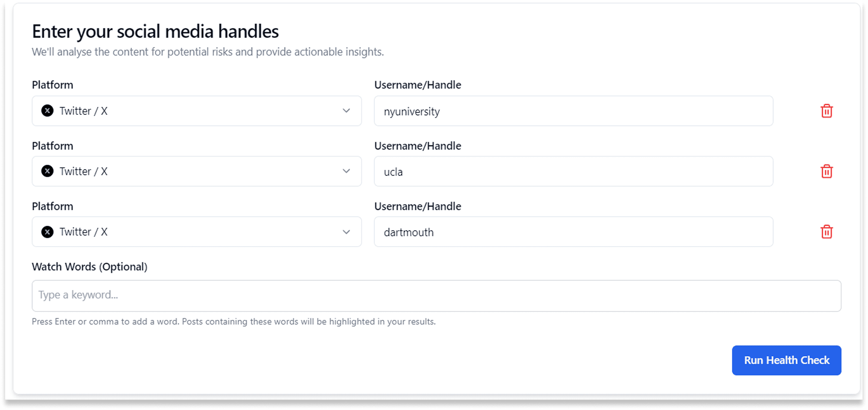Open the second Platform dropdown arrow
The width and height of the screenshot is (868, 410).
point(346,172)
